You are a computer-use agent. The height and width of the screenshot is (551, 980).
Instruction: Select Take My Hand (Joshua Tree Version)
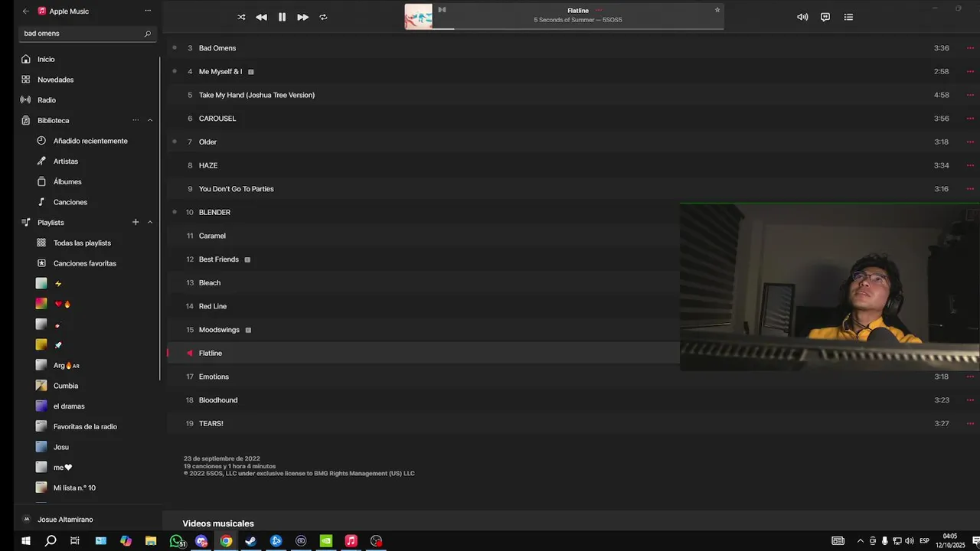pyautogui.click(x=256, y=95)
